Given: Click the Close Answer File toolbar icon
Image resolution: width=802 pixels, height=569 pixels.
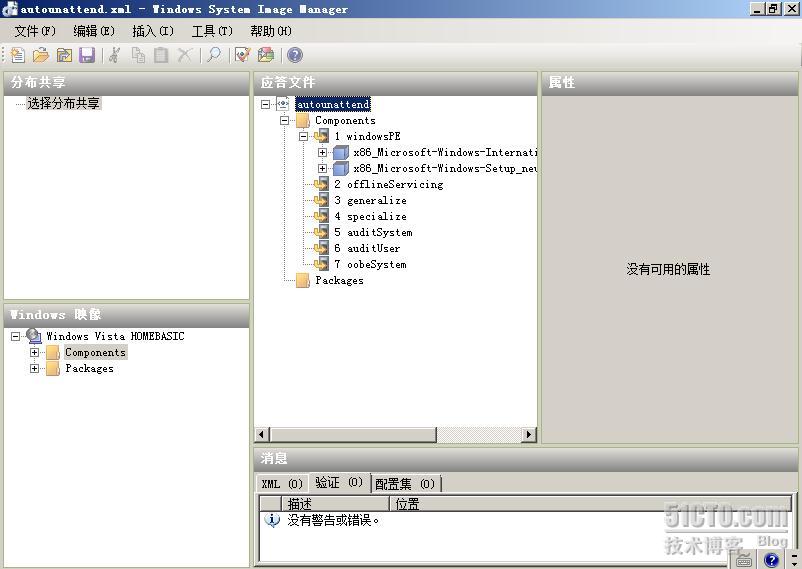Looking at the screenshot, I should point(64,55).
